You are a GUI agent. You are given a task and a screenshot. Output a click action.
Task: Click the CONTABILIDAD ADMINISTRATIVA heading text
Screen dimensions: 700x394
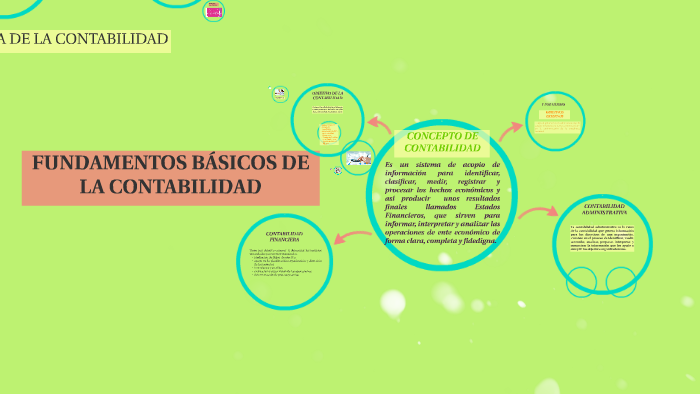604,209
